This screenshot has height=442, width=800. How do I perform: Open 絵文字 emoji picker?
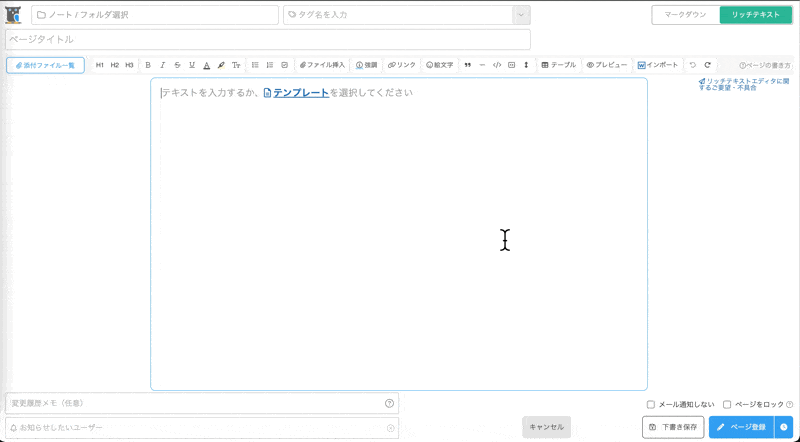click(440, 65)
